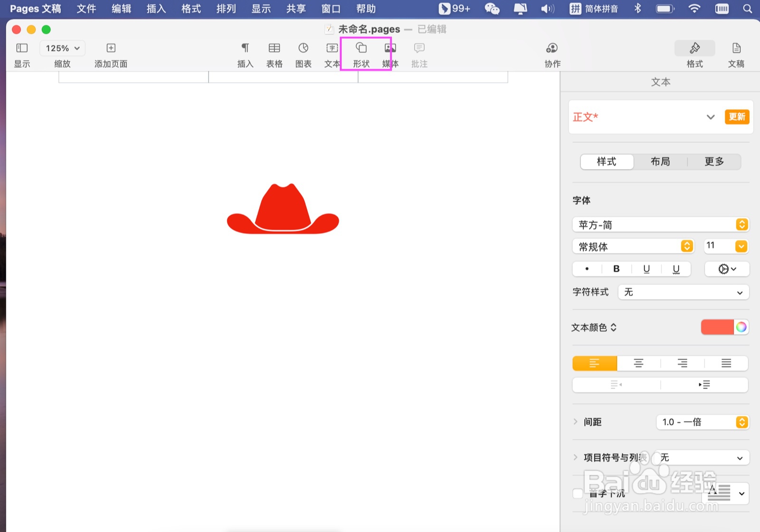Open the 协作 collaborate icon
This screenshot has width=760, height=532.
point(552,48)
